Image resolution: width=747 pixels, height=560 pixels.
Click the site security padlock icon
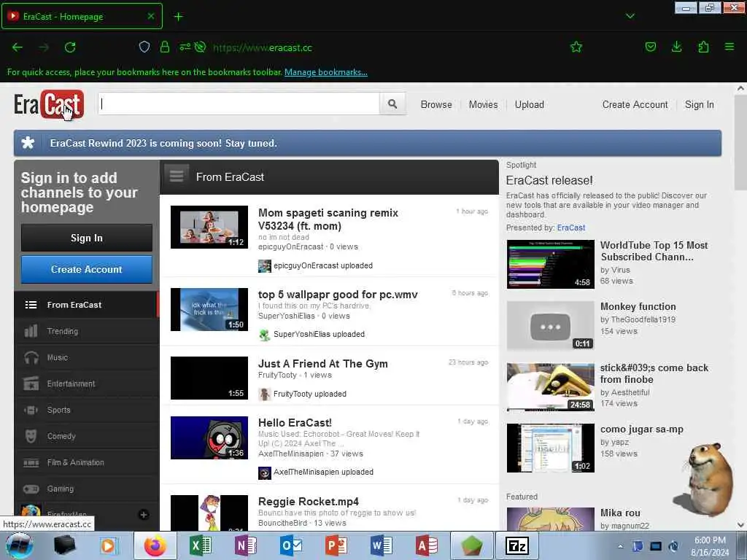[165, 47]
